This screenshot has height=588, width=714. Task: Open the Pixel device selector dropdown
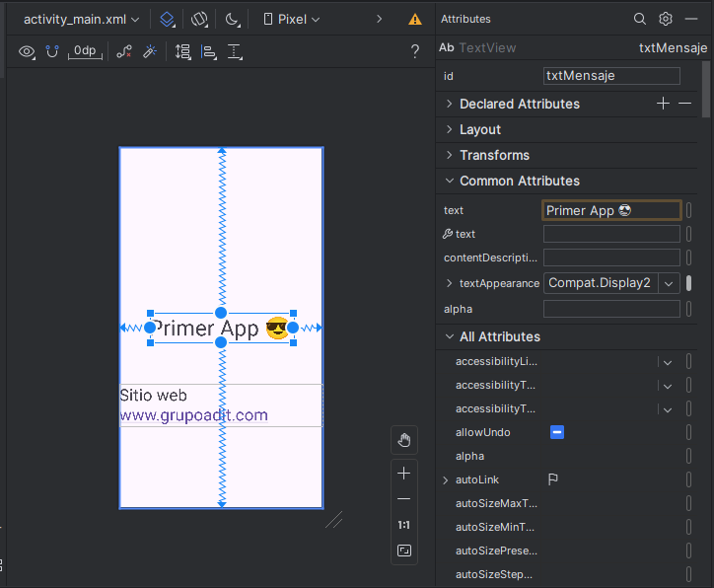pos(292,19)
